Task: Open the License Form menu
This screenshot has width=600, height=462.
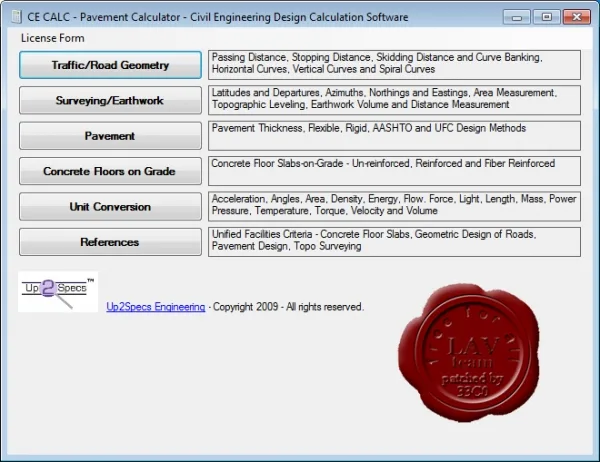Action: click(x=52, y=38)
